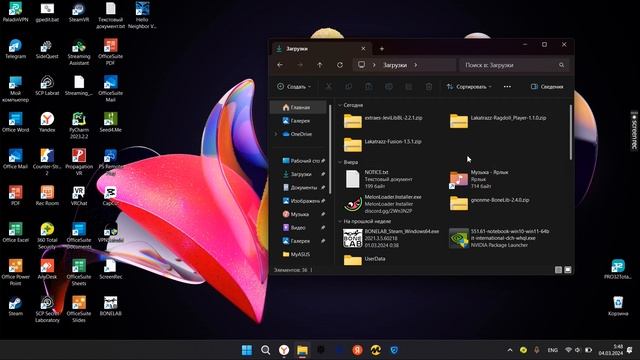Open a new Explorer tab with plus
640x360 pixels.
click(382, 49)
